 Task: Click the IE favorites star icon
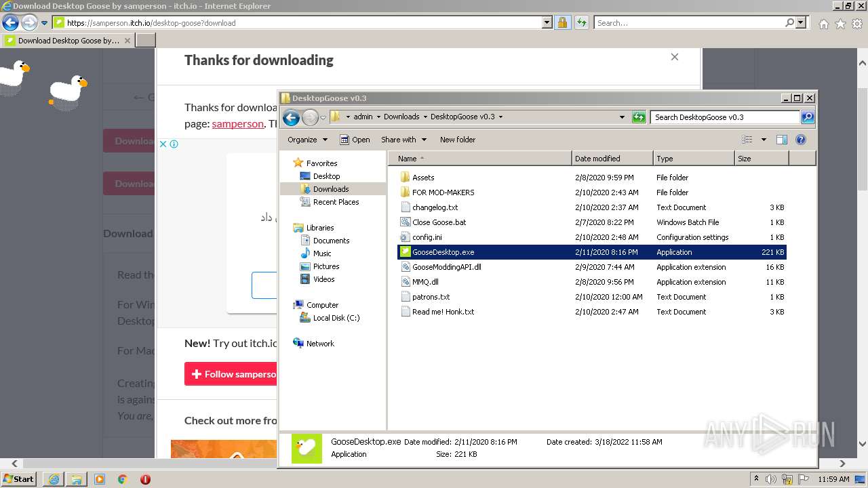840,24
